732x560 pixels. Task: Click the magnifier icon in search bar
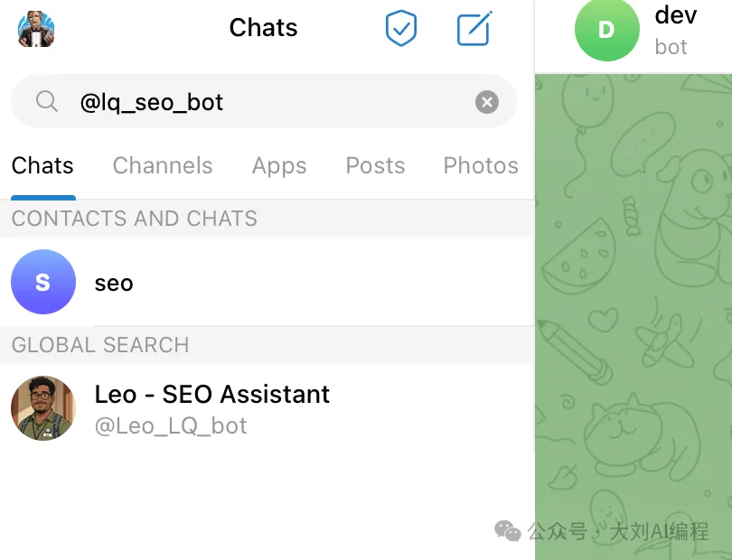(x=47, y=102)
